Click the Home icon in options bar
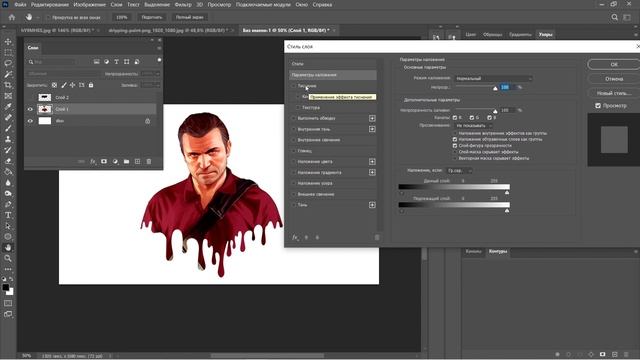 pos(12,18)
